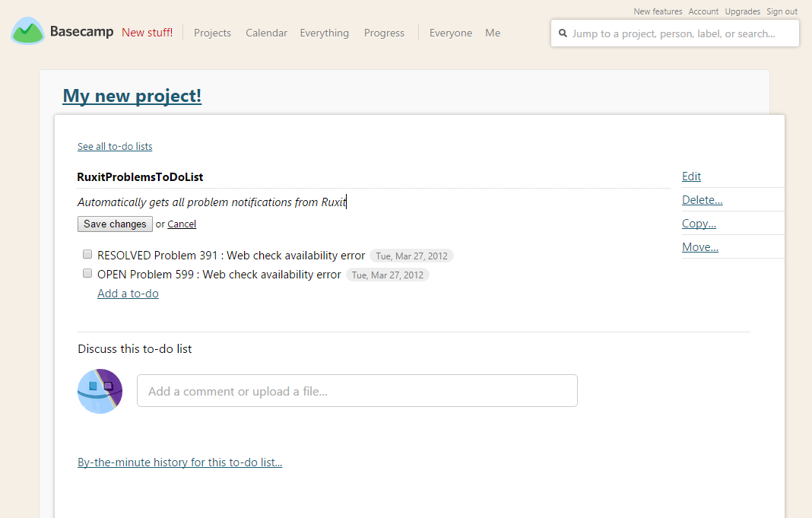Click the Add a to-do link

pos(128,294)
